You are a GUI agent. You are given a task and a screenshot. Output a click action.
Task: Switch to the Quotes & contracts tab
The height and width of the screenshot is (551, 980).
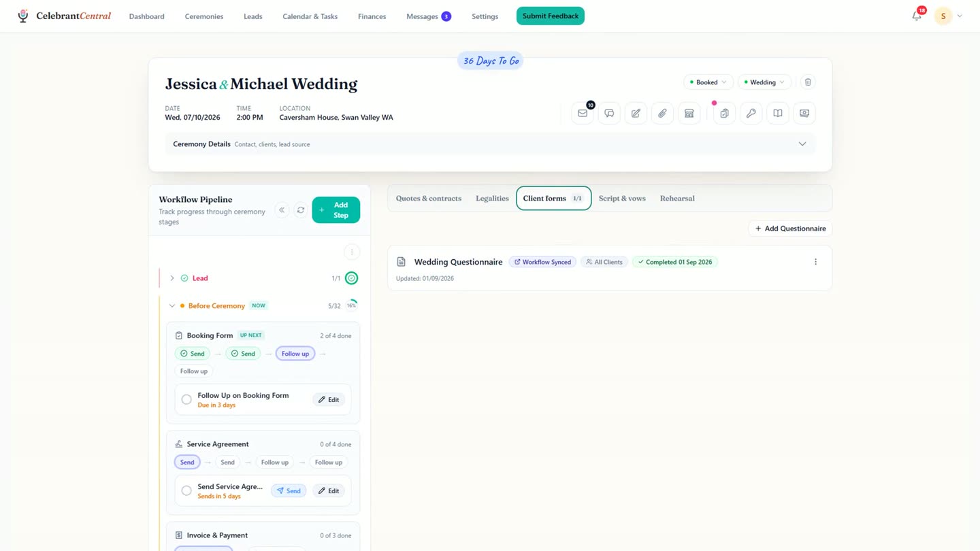coord(429,199)
